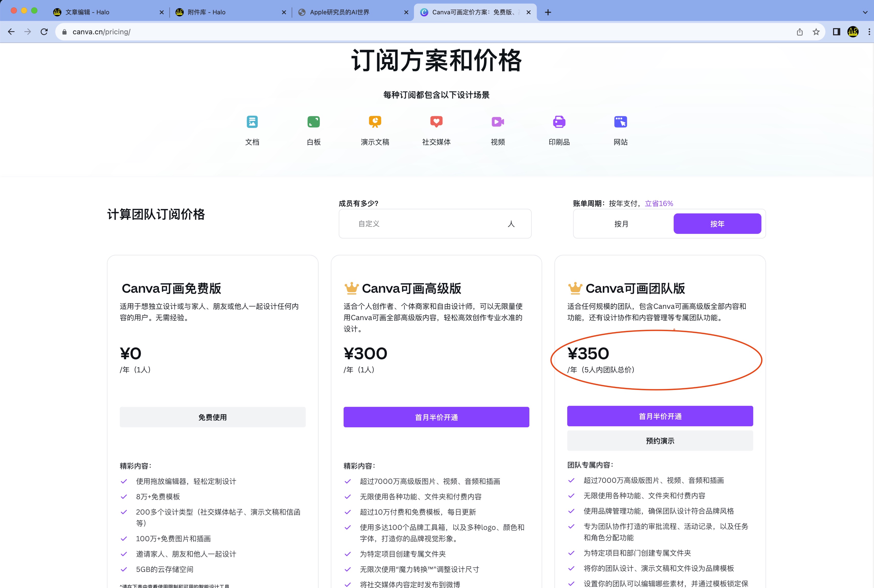Go back with the browser back arrow
This screenshot has height=588, width=874.
[11, 32]
